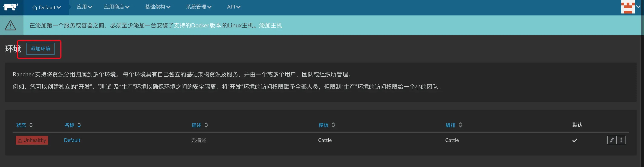Sort by 模板 column

click(x=327, y=125)
